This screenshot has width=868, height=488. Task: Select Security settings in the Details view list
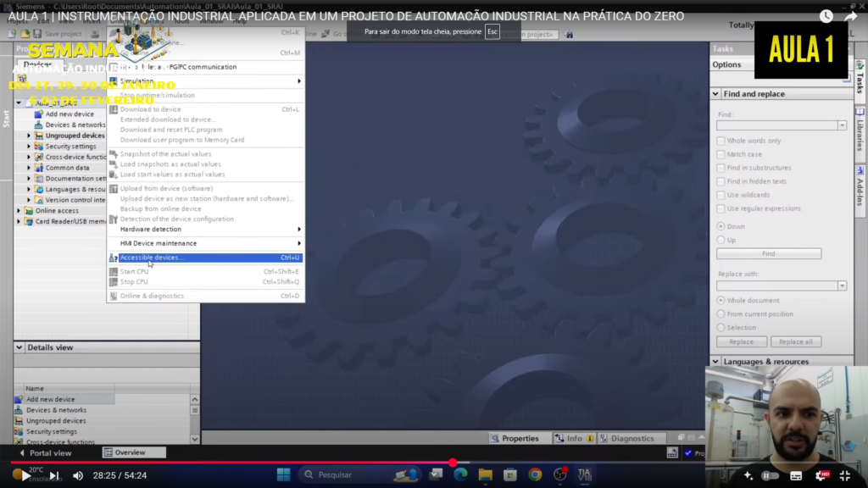(52, 431)
